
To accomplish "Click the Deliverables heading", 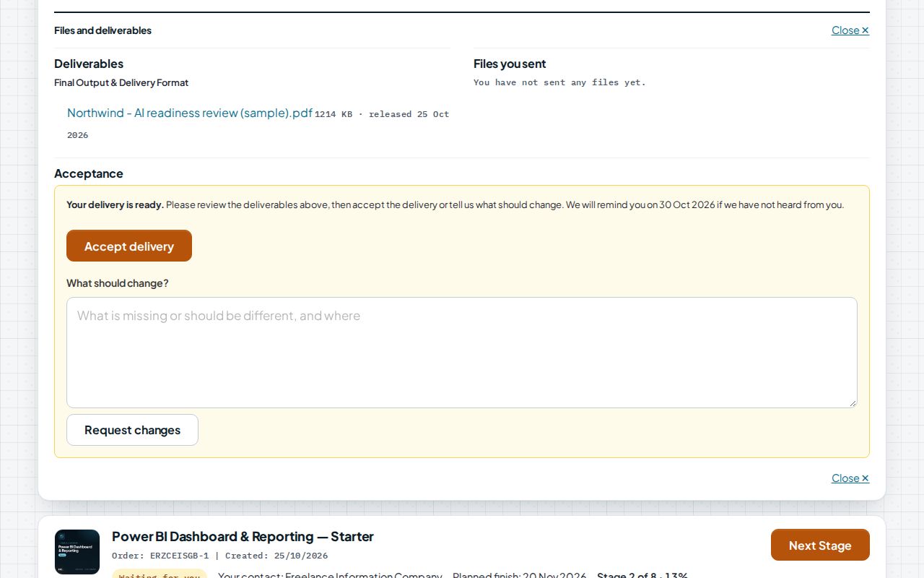I will pyautogui.click(x=89, y=64).
